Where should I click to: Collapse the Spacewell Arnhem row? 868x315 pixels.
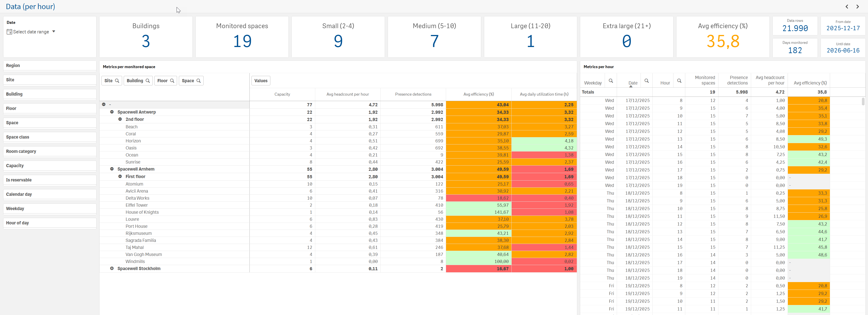pos(112,169)
